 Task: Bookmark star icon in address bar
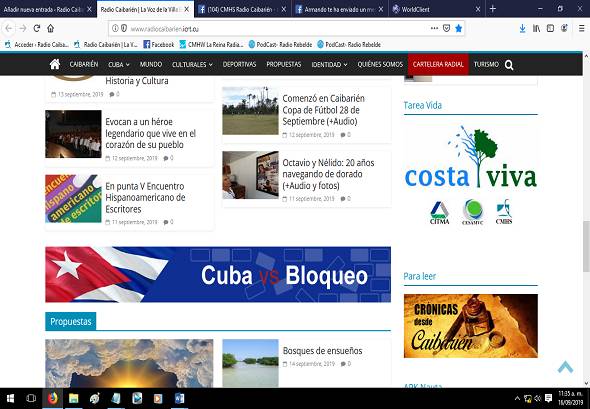[458, 28]
